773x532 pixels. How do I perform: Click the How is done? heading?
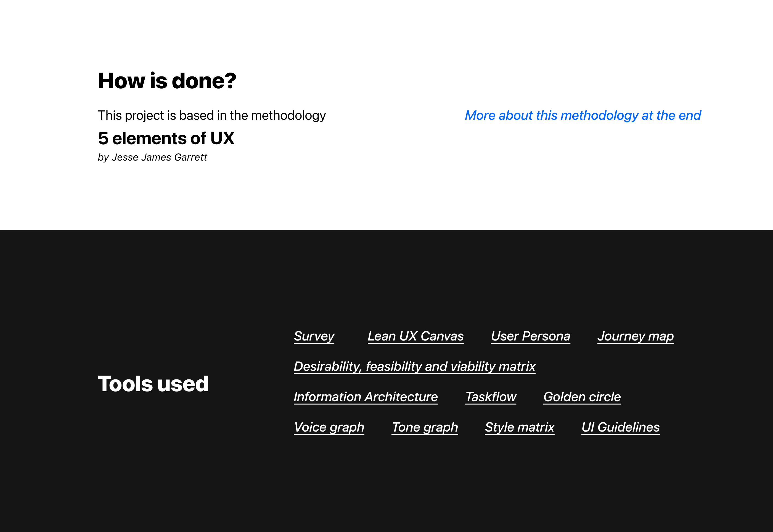tap(167, 81)
